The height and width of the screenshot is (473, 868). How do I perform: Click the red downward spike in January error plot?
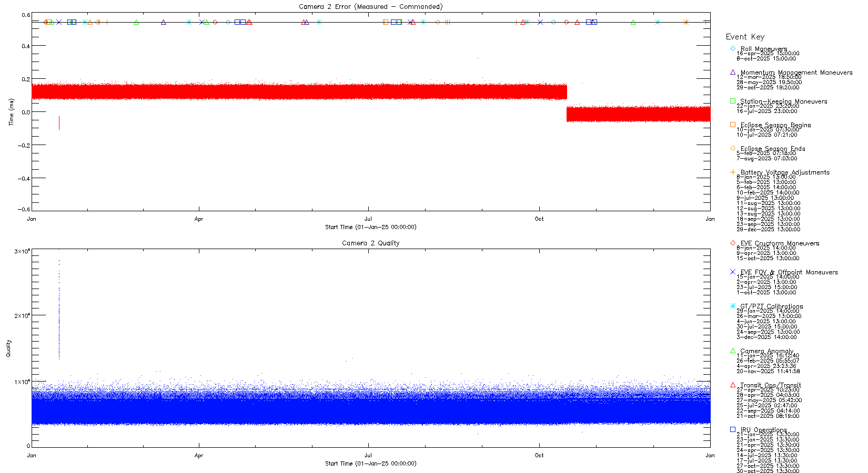coord(59,122)
